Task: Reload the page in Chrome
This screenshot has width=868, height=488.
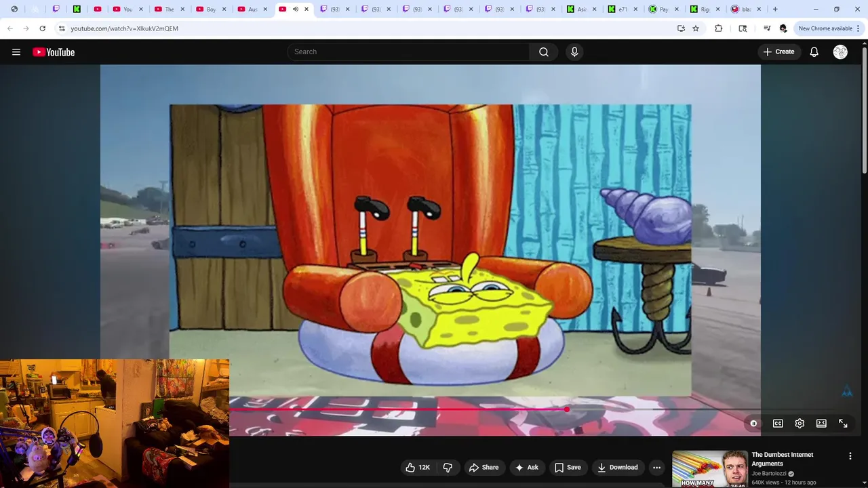Action: pos(42,28)
